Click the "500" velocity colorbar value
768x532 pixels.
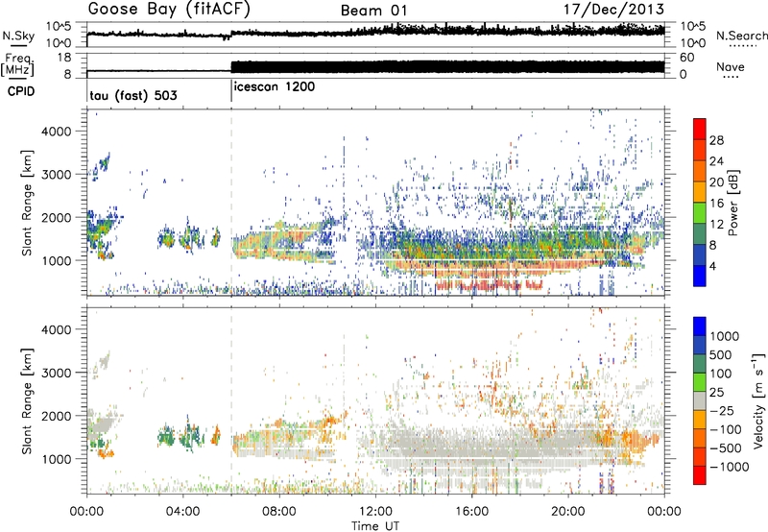pyautogui.click(x=721, y=355)
